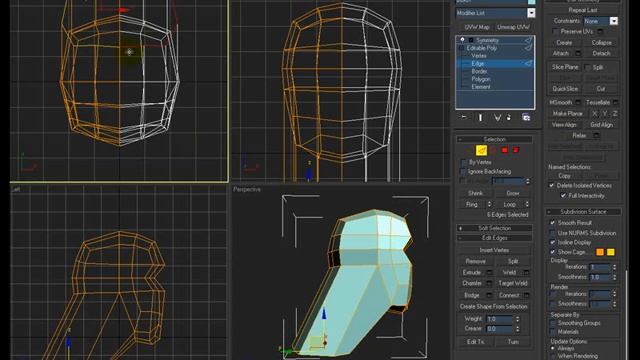Open Attach list box icon
Viewport: 640px width, 360px height.
tap(578, 53)
